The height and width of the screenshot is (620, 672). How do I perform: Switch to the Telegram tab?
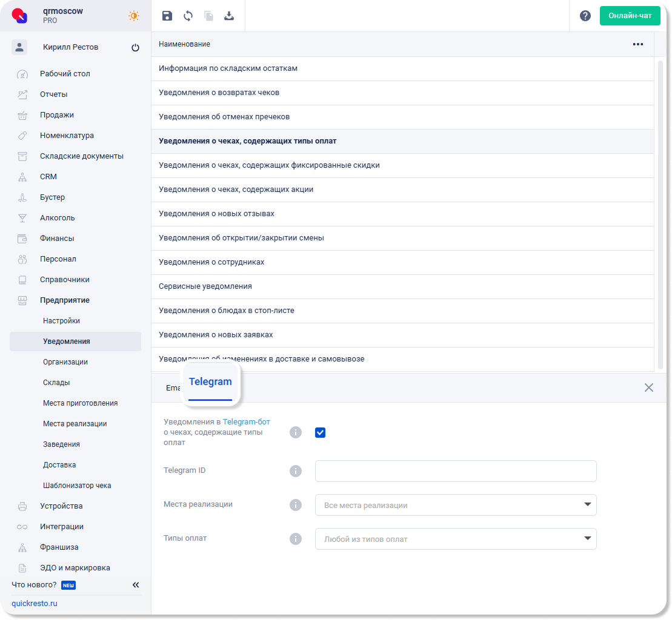pyautogui.click(x=210, y=382)
